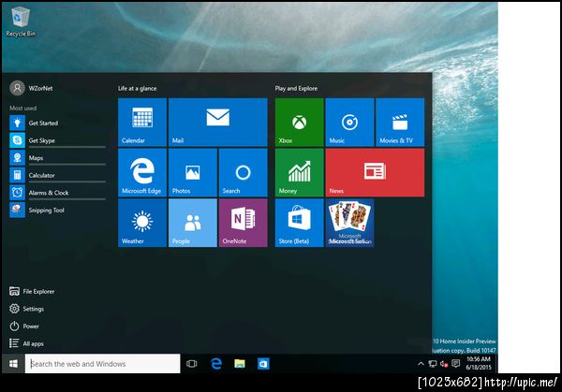The width and height of the screenshot is (562, 392).
Task: Open the Money tile
Action: (x=300, y=172)
